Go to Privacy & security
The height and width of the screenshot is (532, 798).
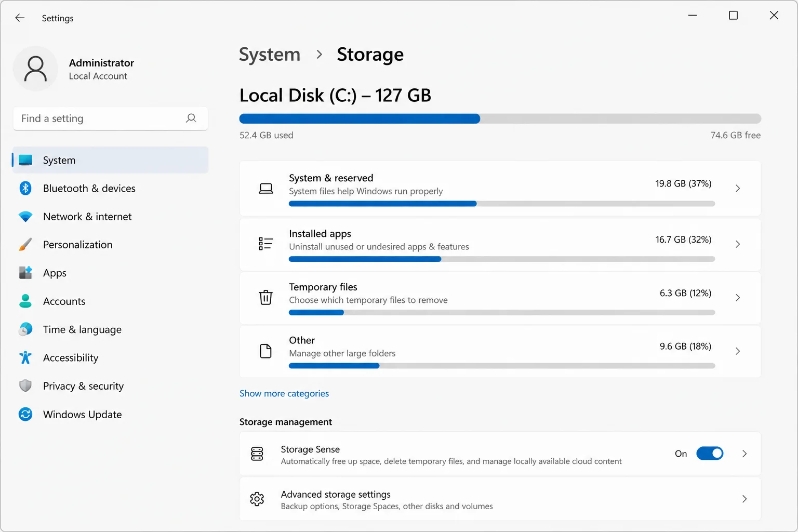(x=111, y=385)
